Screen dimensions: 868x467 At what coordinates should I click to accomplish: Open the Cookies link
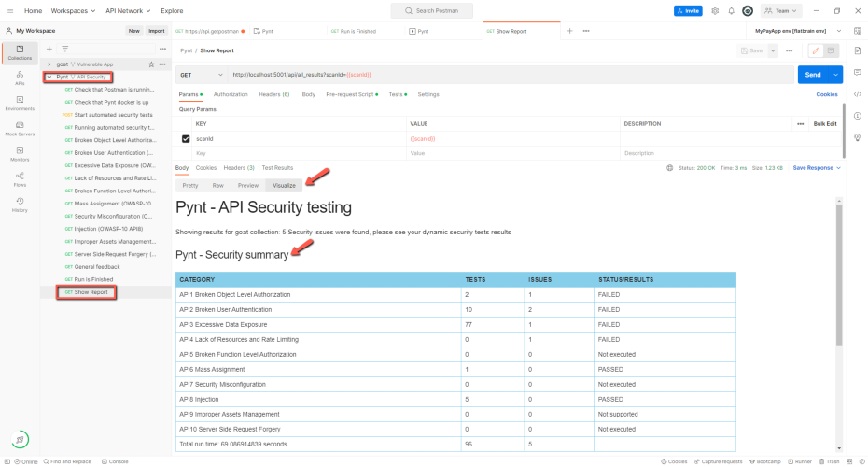[827, 94]
